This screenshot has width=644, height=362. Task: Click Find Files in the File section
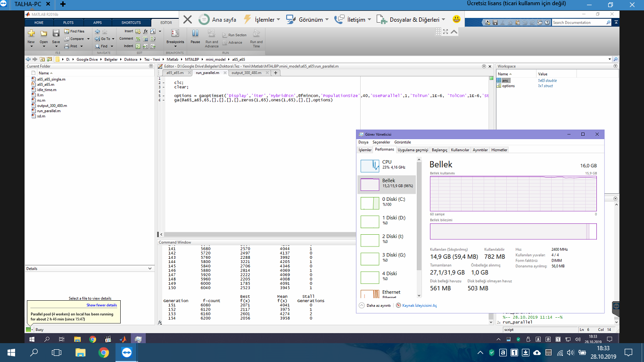tap(74, 32)
